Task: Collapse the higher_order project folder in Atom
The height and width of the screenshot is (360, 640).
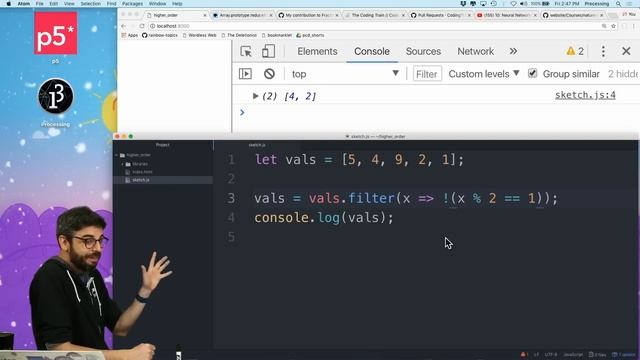Action: 117,155
